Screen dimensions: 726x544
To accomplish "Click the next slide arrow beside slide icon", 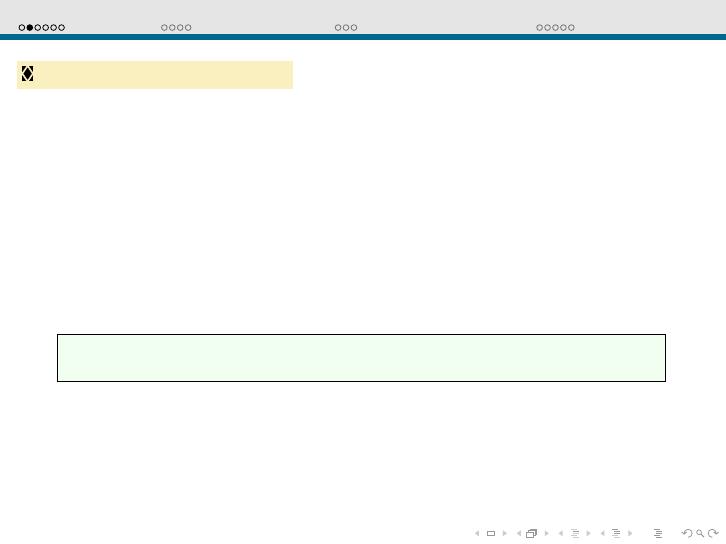I will pos(505,534).
